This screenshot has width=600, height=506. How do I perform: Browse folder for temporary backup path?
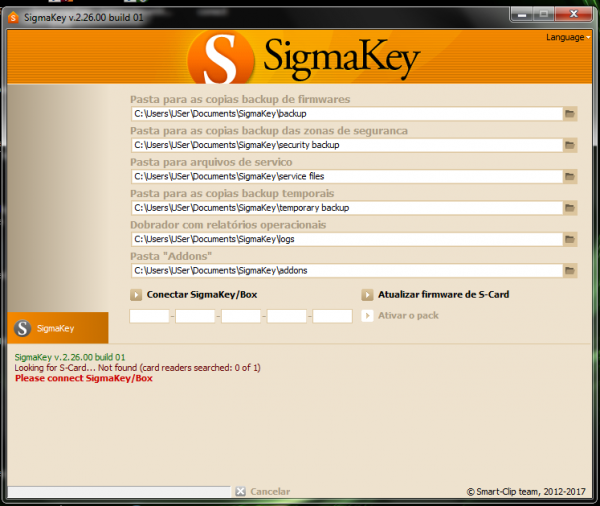coord(570,208)
